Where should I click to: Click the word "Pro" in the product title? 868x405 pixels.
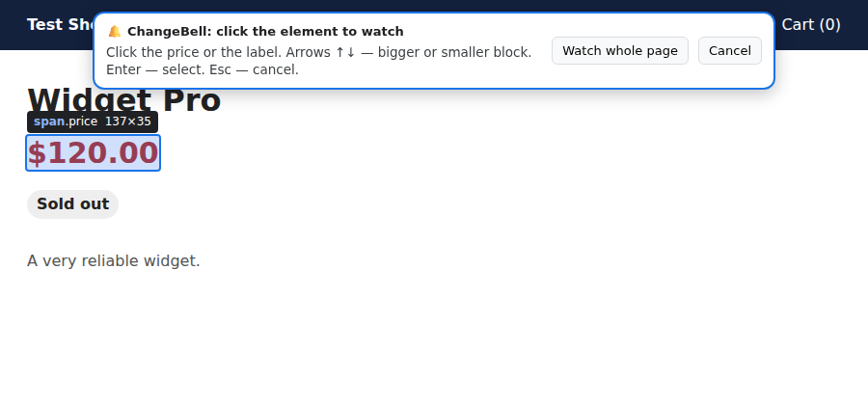pyautogui.click(x=192, y=100)
